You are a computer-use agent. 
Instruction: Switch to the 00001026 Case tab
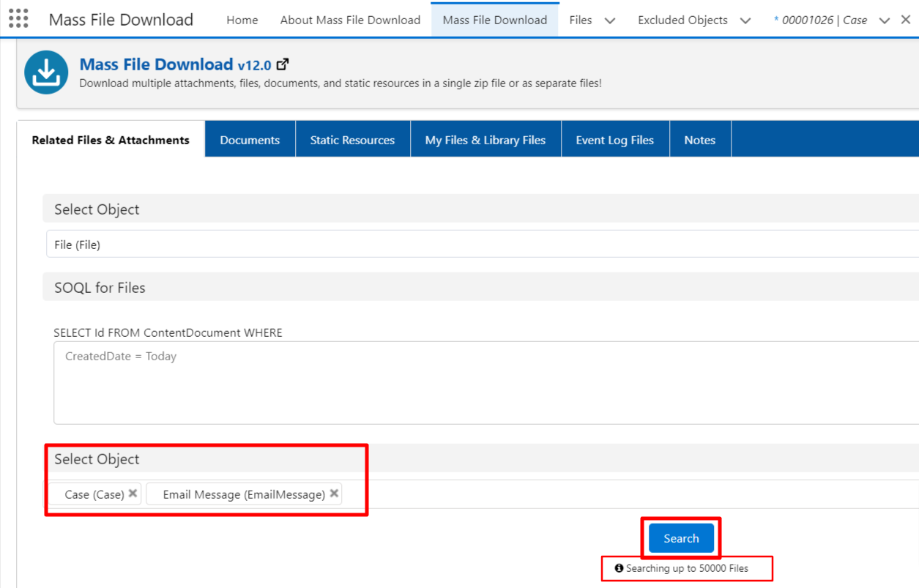820,20
